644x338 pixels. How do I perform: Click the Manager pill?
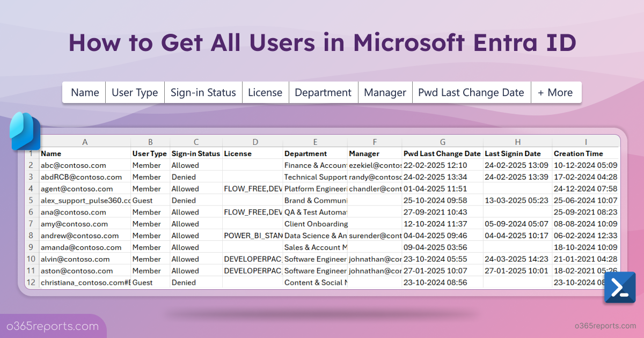[385, 92]
